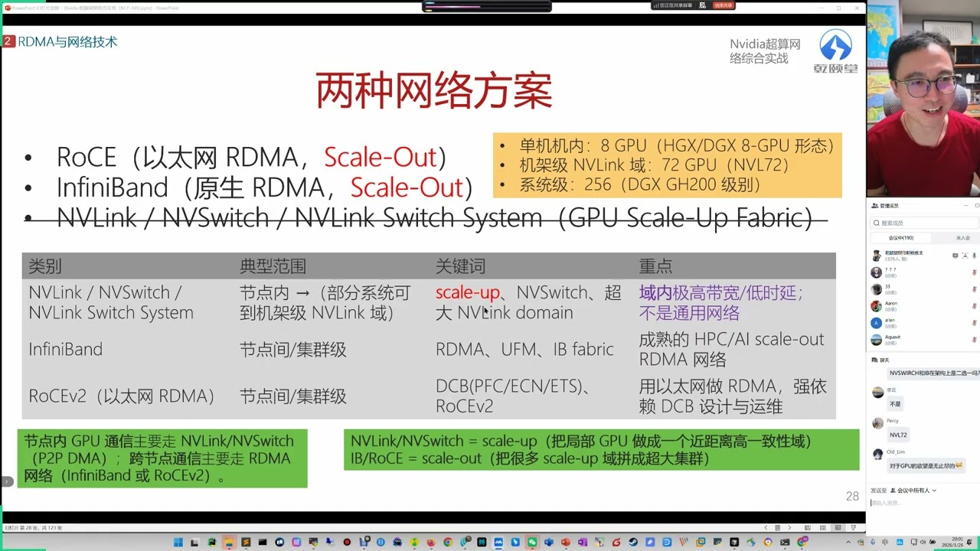Image resolution: width=980 pixels, height=551 pixels.
Task: Open the slide menu icon between arrows
Action: click(777, 527)
